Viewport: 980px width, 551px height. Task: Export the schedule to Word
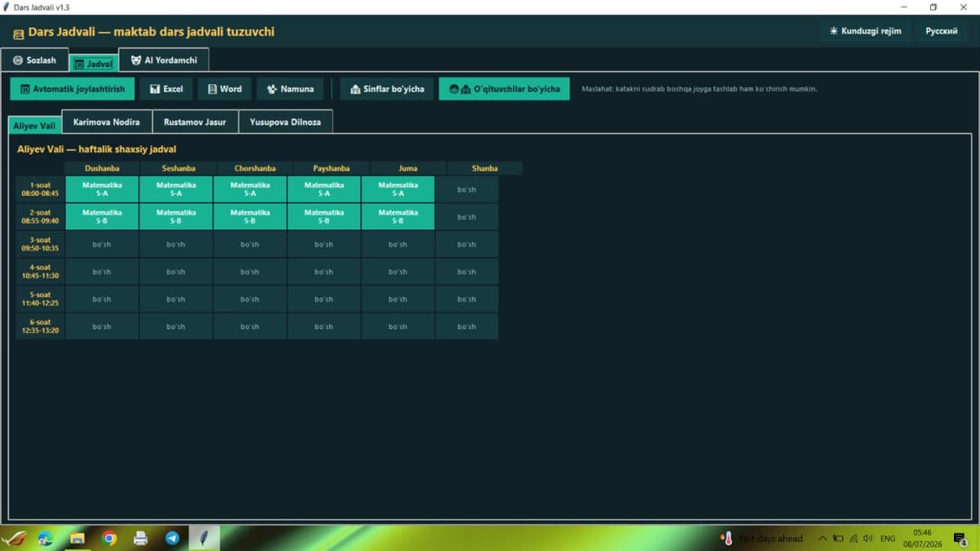click(225, 89)
